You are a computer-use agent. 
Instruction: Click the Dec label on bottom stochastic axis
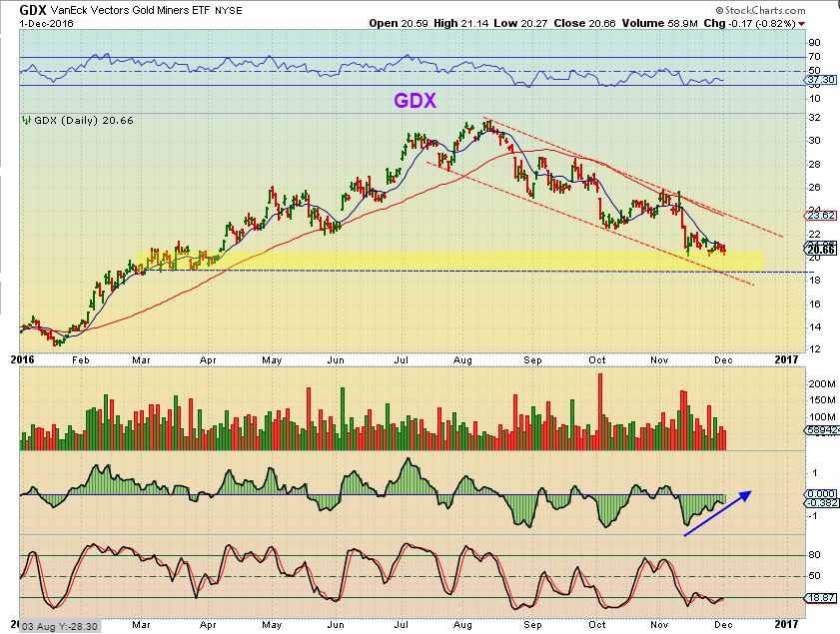[723, 625]
